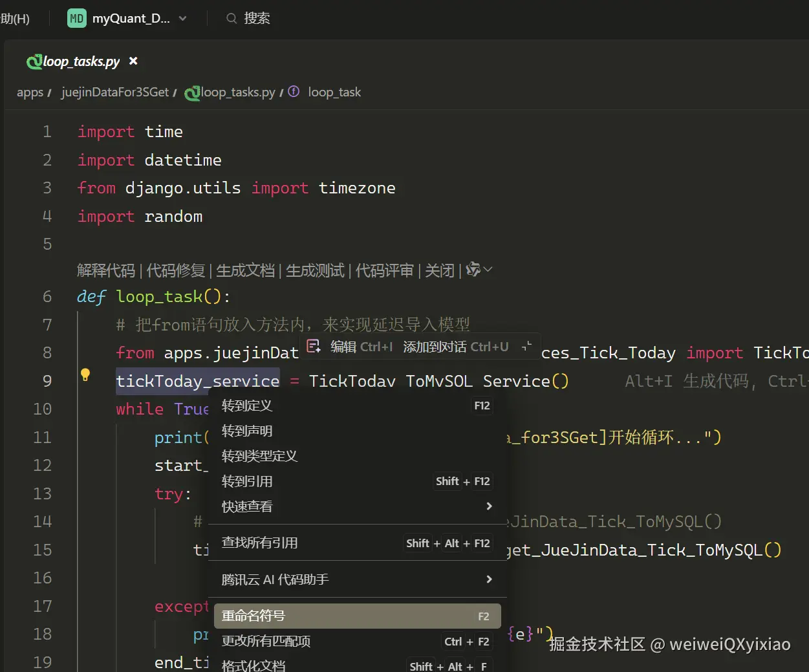809x672 pixels.
Task: Click the AI assistant logo in the code lens row
Action: click(473, 270)
